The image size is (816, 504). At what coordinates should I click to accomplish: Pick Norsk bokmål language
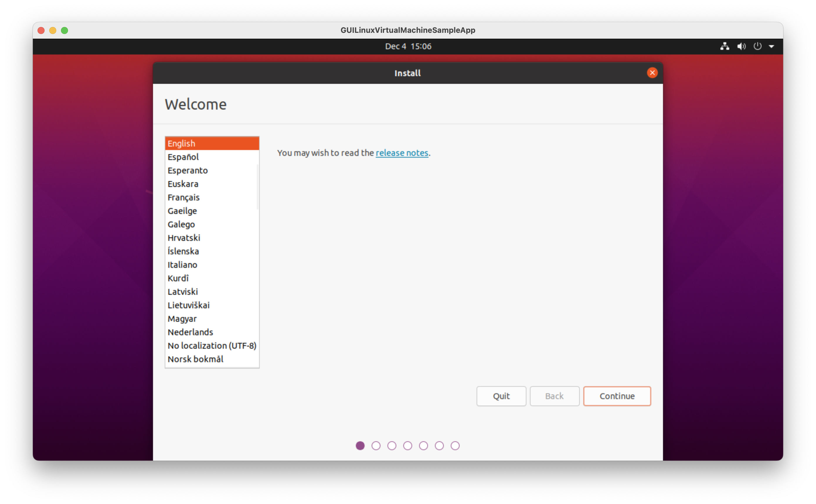tap(212, 359)
